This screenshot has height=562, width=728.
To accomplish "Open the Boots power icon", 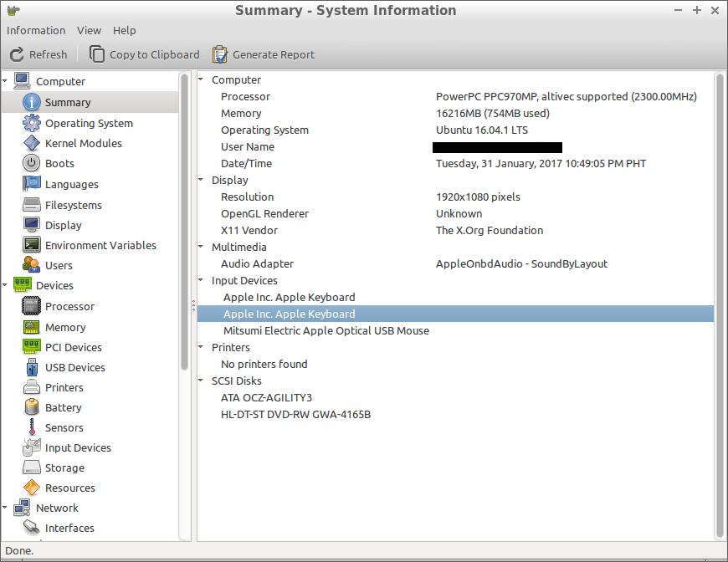I will tap(32, 163).
